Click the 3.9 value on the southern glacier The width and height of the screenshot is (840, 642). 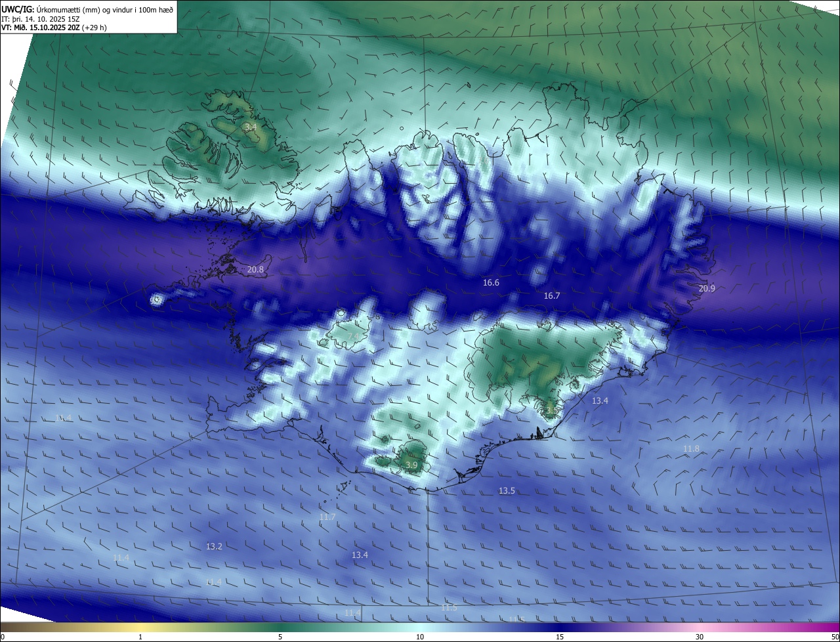click(411, 465)
